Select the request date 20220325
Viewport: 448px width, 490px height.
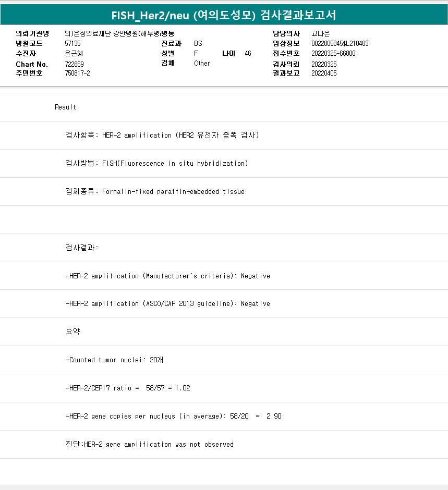pos(324,64)
